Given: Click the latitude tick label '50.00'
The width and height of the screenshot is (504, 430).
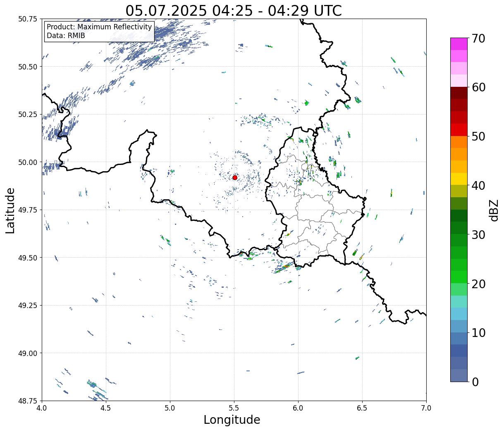Looking at the screenshot, I should point(28,162).
